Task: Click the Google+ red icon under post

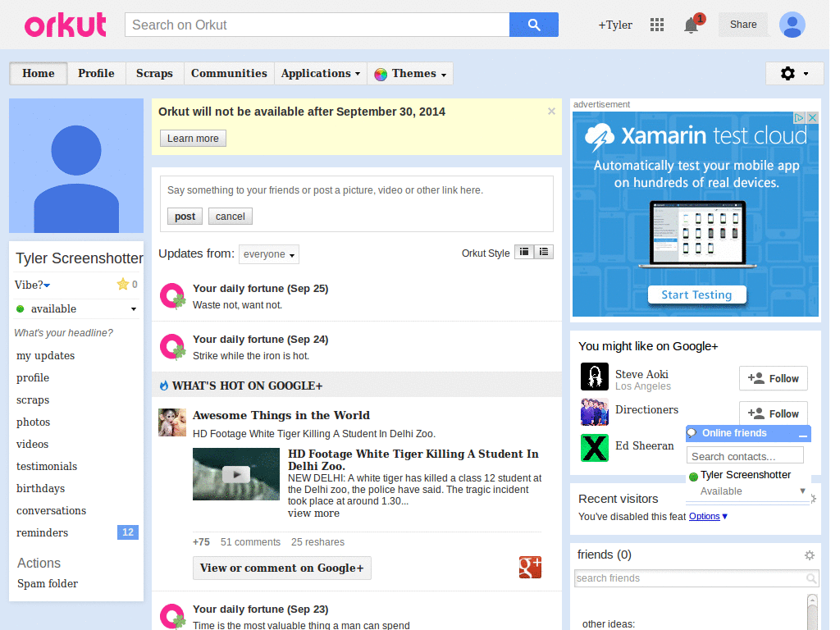Action: 531,568
